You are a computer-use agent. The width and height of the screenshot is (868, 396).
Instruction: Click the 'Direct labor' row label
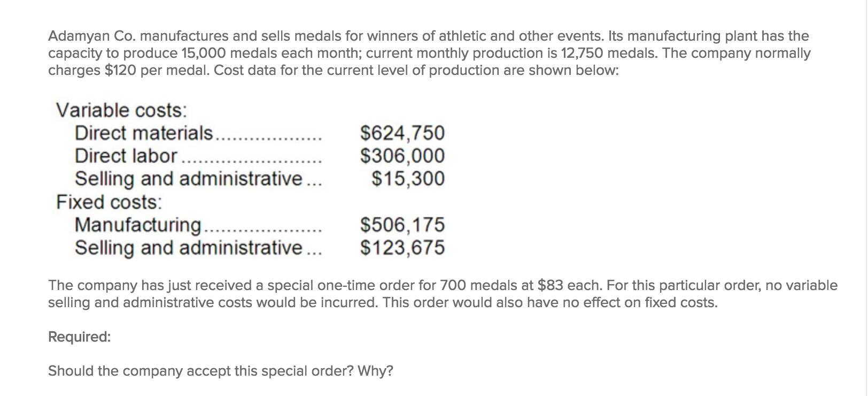(126, 156)
